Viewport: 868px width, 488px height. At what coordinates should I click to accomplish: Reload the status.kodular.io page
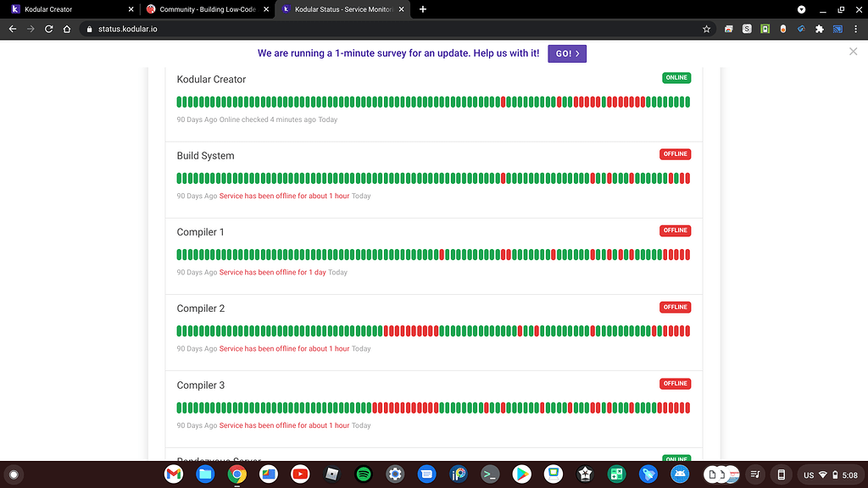point(48,28)
